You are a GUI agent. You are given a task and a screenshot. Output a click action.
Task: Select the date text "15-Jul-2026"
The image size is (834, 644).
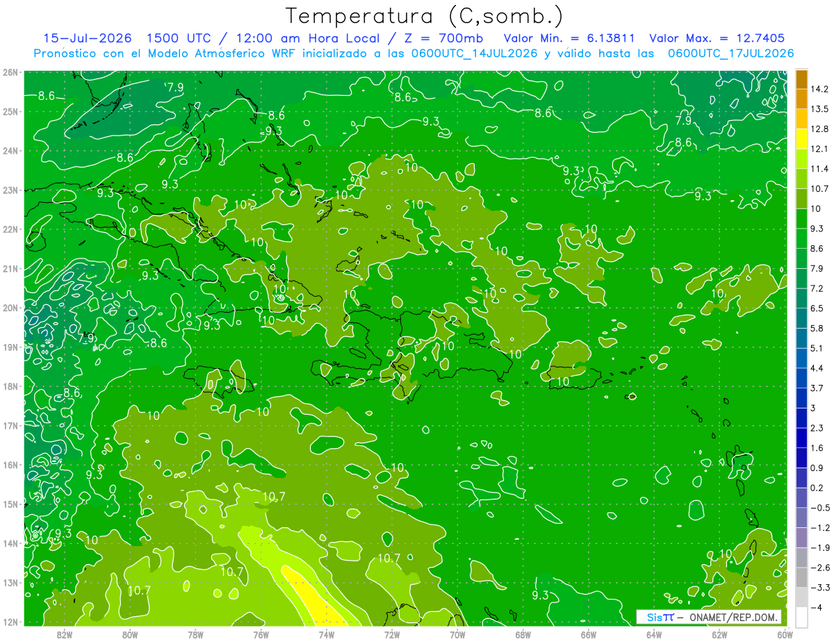pyautogui.click(x=88, y=38)
